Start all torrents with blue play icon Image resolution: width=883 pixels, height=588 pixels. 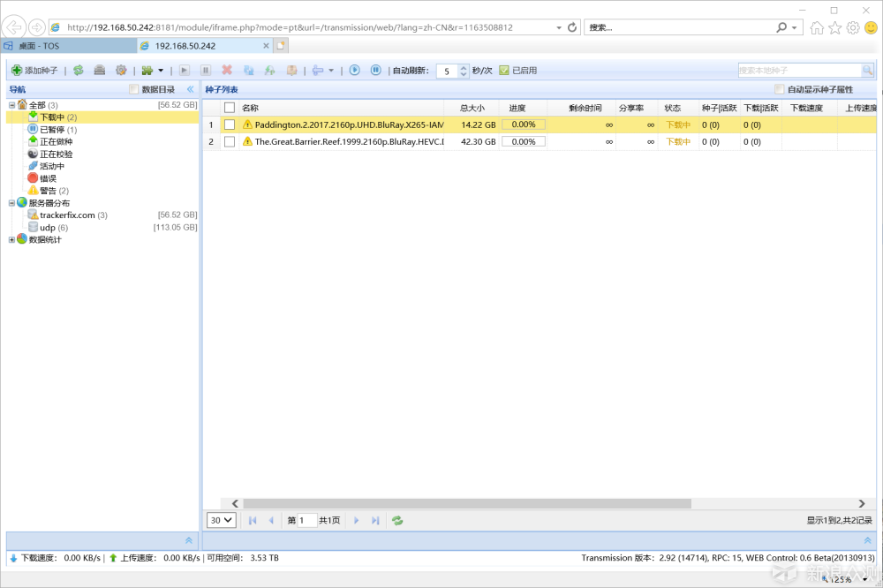(x=354, y=70)
